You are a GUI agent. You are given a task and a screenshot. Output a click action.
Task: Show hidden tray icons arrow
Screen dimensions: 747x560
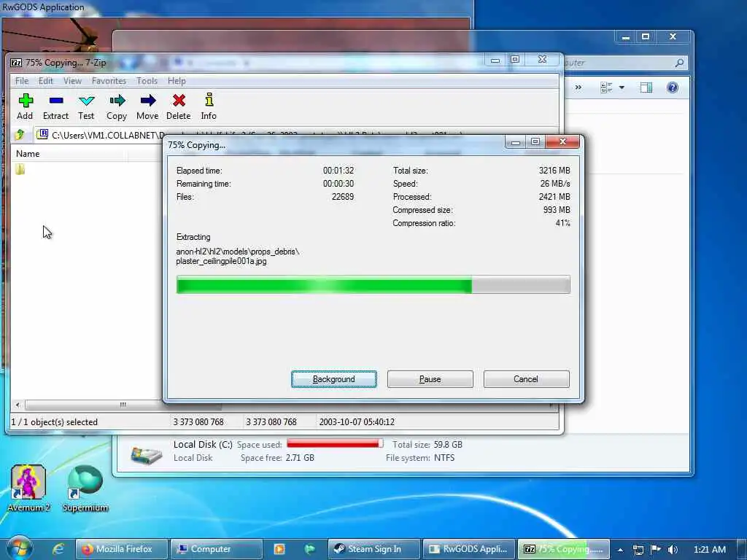[x=620, y=550]
